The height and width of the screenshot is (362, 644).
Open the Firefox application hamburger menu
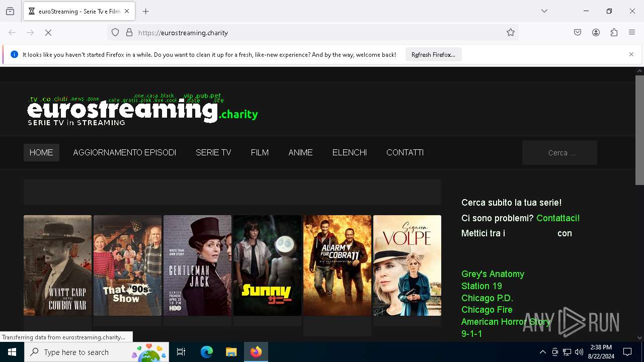(x=632, y=33)
